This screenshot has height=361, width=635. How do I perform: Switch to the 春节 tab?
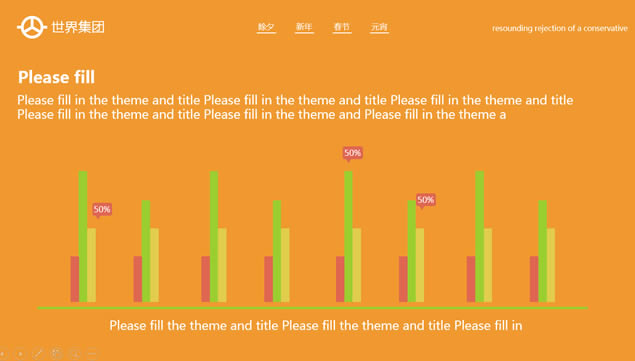click(x=342, y=27)
